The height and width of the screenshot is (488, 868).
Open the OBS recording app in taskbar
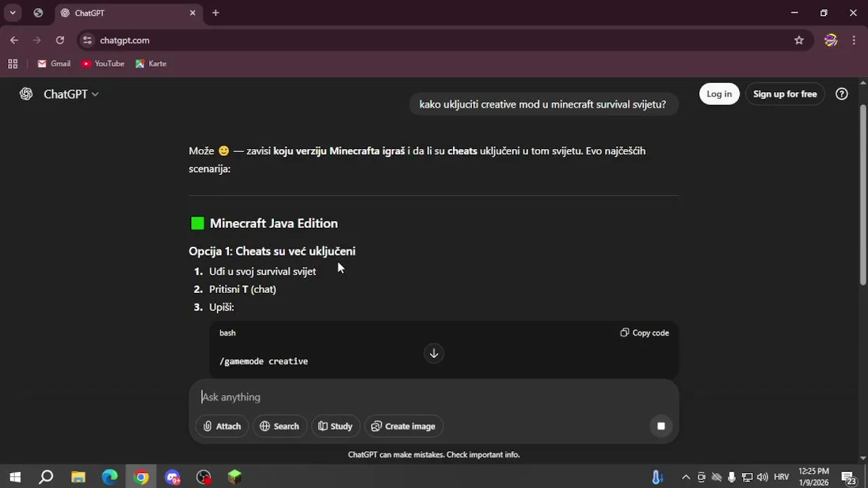pyautogui.click(x=203, y=477)
